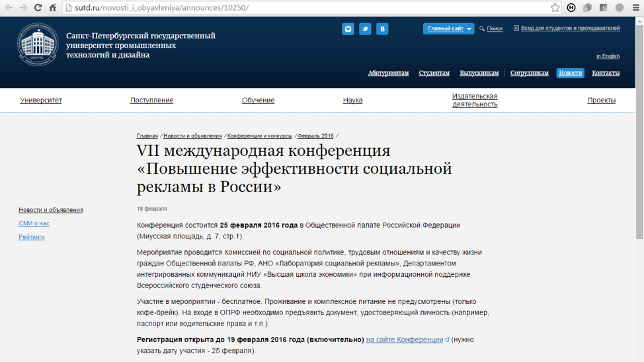Screen dimensions: 644x362
Task: Open the 'Проекты' main navigation section
Action: (x=601, y=100)
